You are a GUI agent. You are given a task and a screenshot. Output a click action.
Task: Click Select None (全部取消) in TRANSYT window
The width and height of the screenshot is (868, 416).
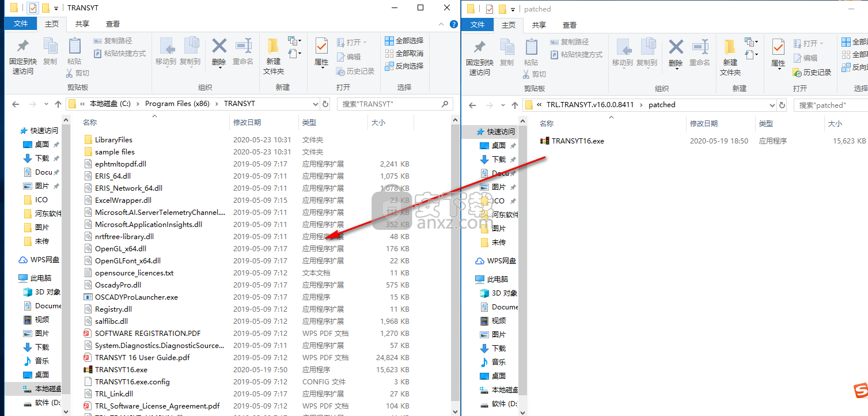[x=404, y=53]
